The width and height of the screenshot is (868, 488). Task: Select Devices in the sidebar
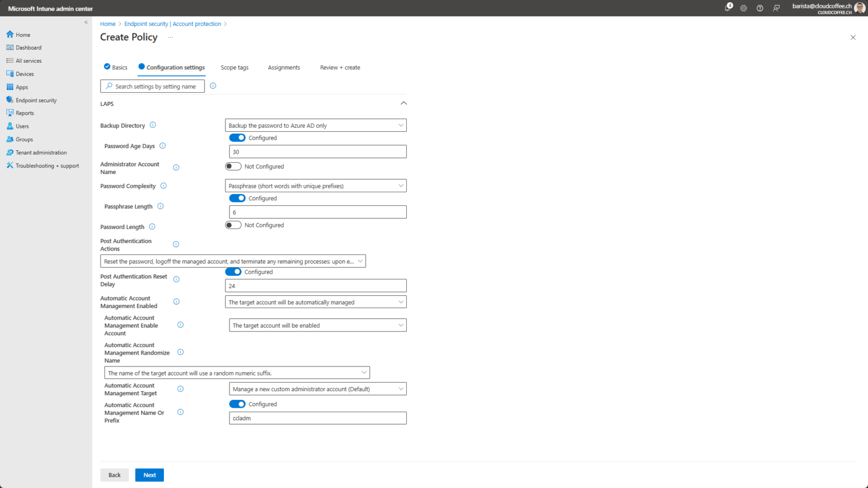click(x=25, y=74)
